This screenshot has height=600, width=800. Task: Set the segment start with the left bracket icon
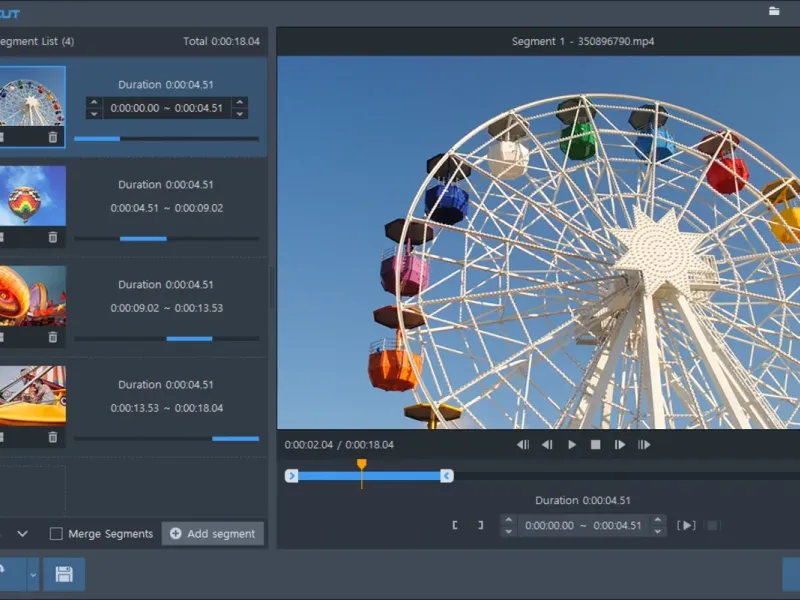click(455, 525)
